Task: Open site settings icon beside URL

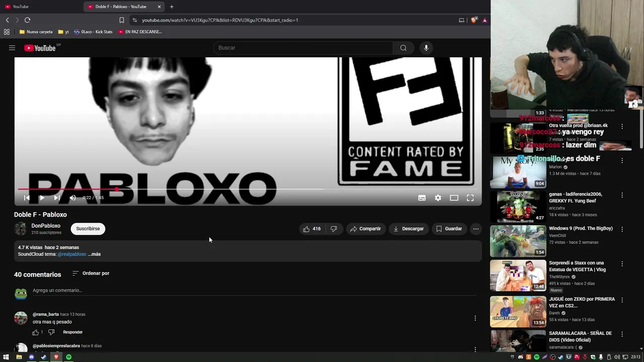Action: pyautogui.click(x=134, y=20)
